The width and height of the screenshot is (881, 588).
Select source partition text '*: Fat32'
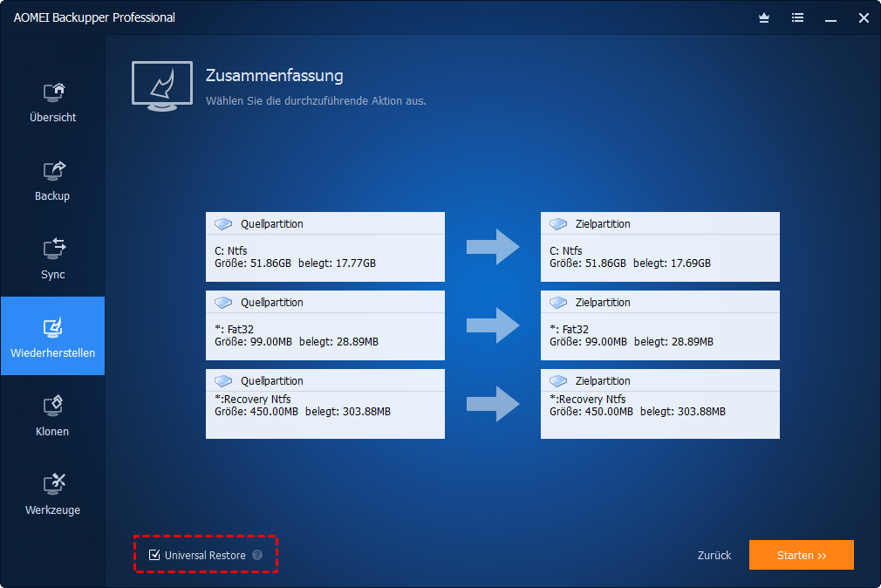click(x=235, y=330)
